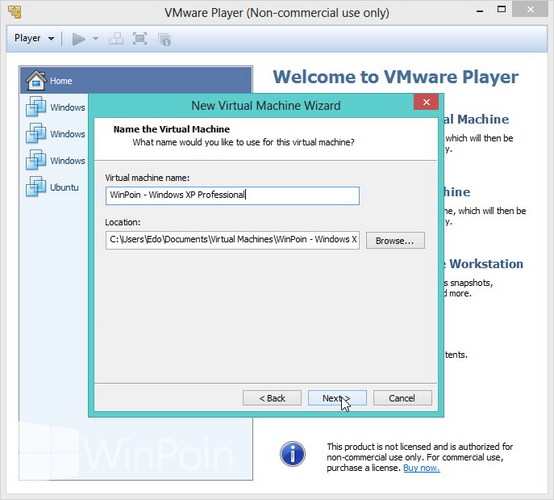The width and height of the screenshot is (554, 500).
Task: Select the first Windows virtual machine entry
Action: [x=56, y=106]
